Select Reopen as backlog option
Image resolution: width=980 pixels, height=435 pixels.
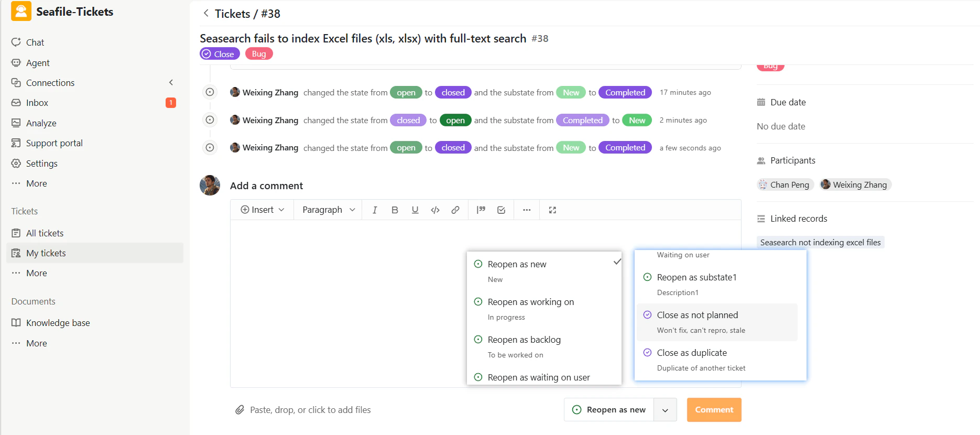[x=544, y=346]
